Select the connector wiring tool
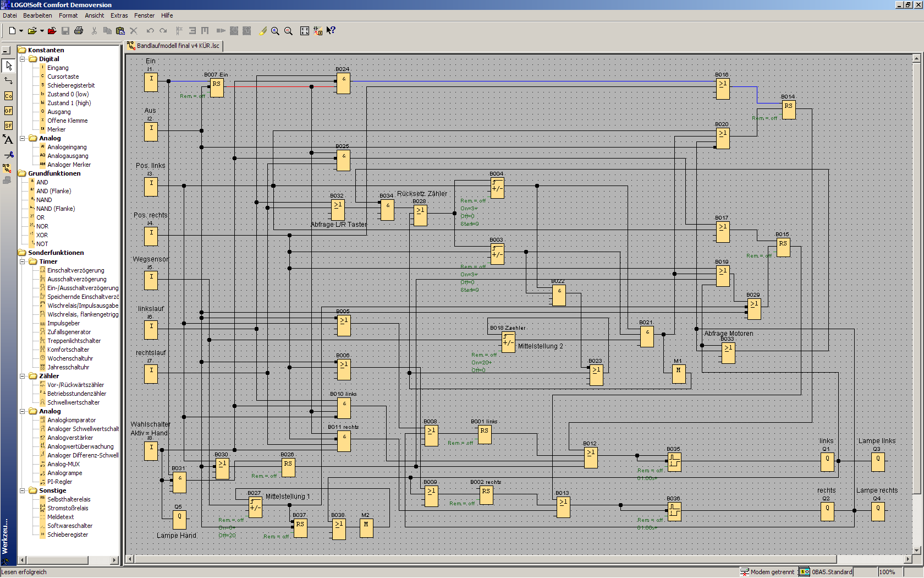 coord(8,80)
